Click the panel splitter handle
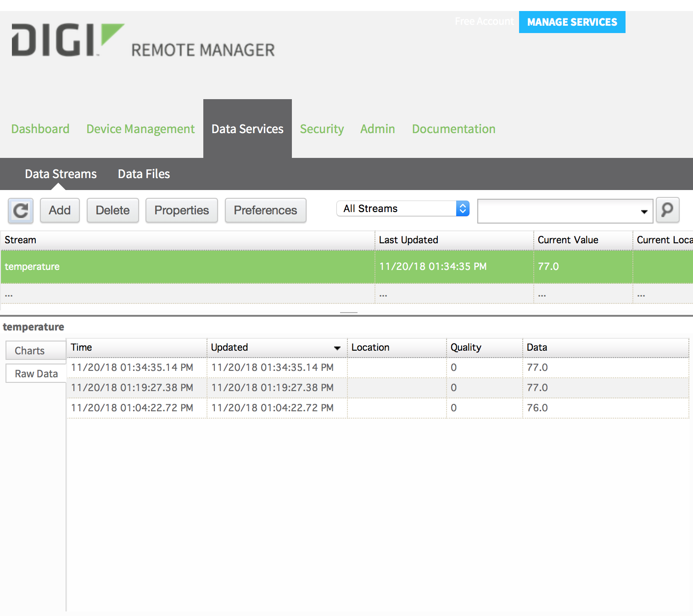Screen dimensions: 693x616 coord(349,313)
